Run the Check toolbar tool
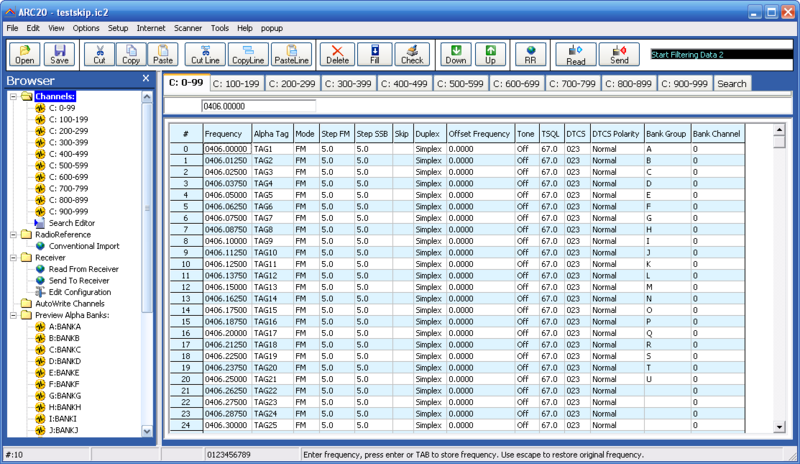800x464 pixels. pos(412,54)
